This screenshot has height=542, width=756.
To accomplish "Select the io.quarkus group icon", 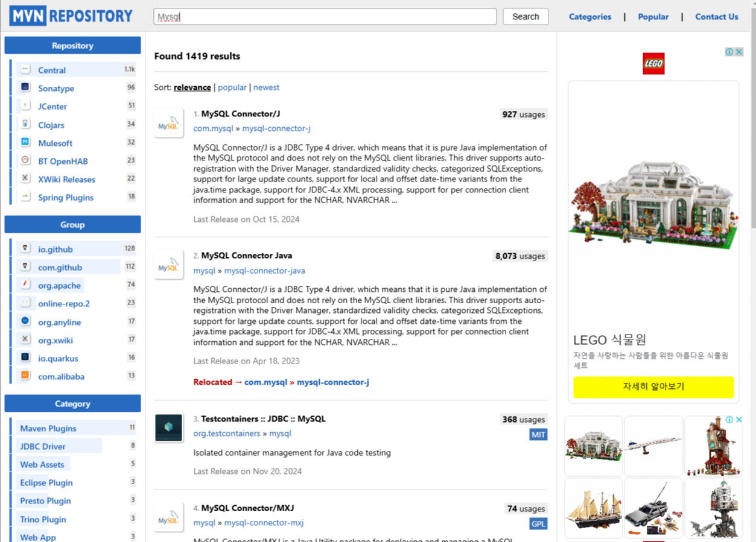I will [25, 358].
